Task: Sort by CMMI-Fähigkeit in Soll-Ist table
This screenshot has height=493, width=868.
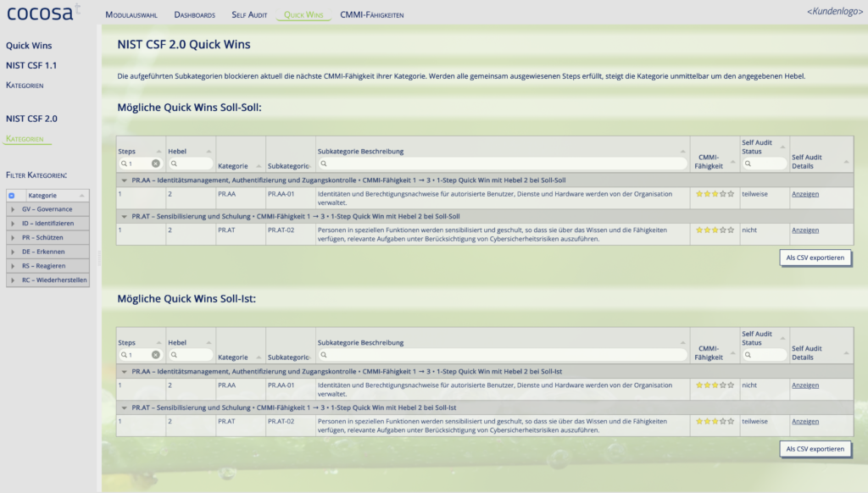Action: pos(732,353)
